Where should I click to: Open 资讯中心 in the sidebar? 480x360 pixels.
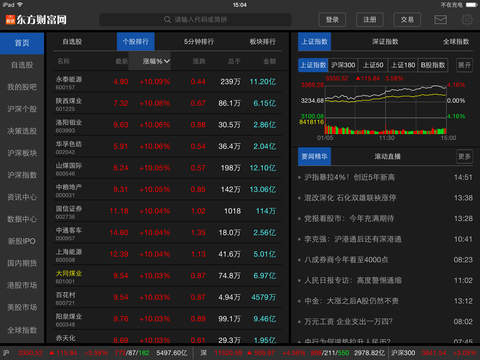pos(22,197)
